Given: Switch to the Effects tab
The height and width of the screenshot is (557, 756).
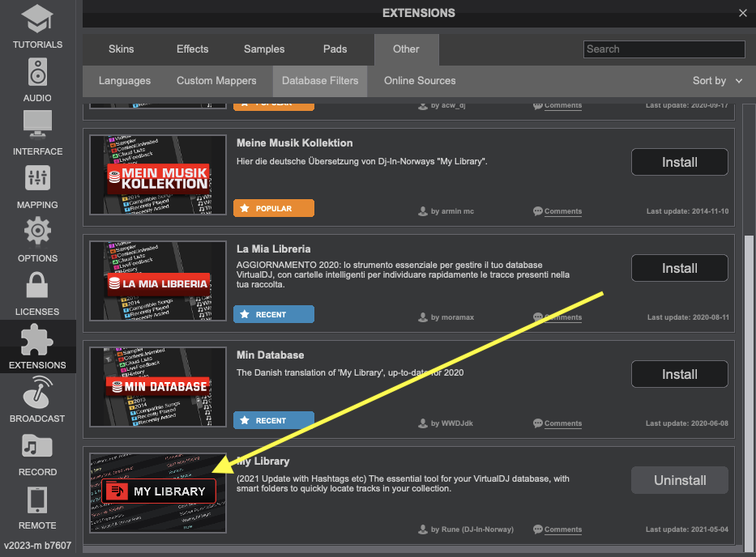Looking at the screenshot, I should coord(192,49).
